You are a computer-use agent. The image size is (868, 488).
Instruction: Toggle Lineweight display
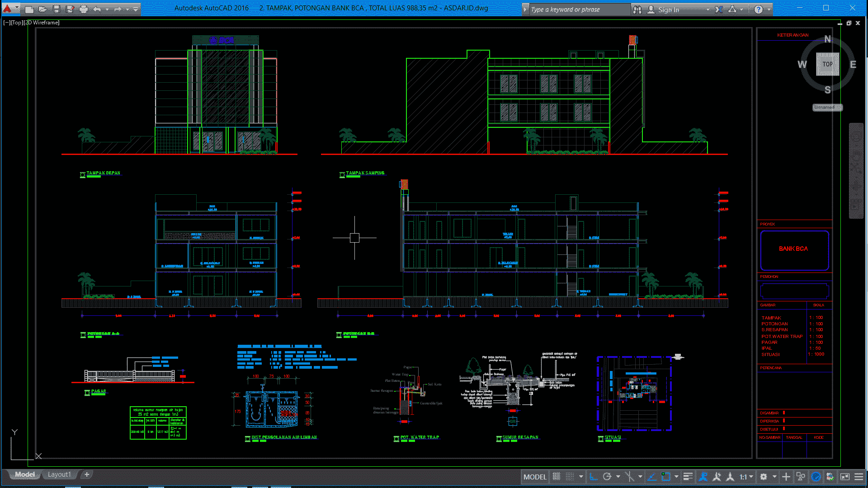click(688, 476)
